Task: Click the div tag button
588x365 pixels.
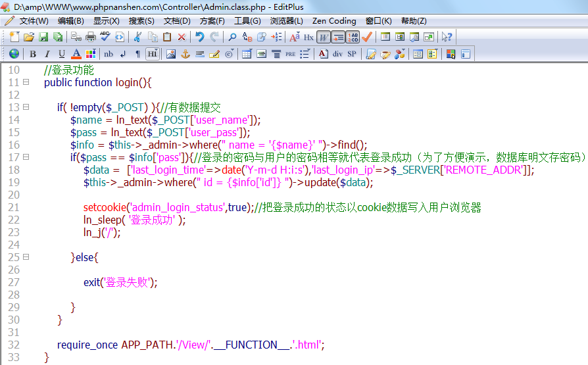Action: 337,54
